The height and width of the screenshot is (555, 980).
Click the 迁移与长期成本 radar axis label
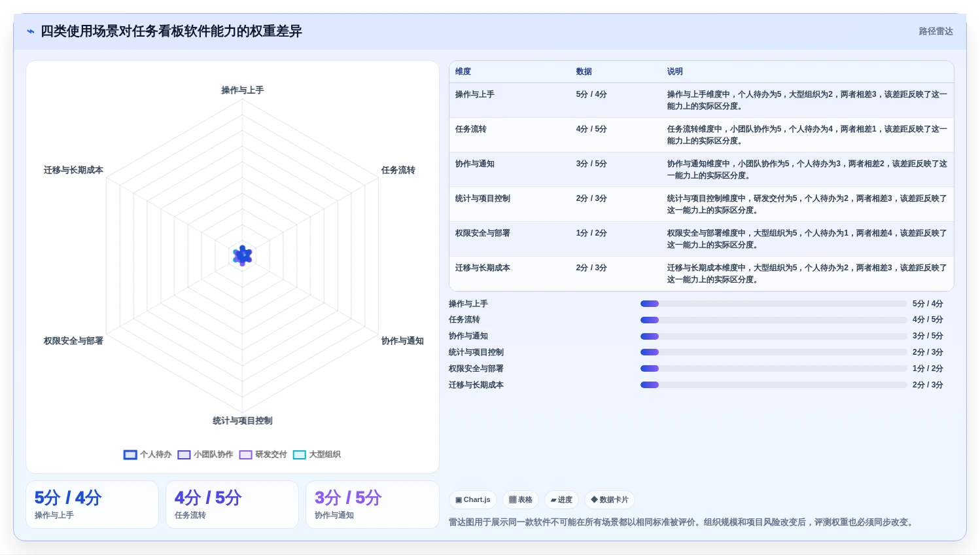tap(73, 170)
